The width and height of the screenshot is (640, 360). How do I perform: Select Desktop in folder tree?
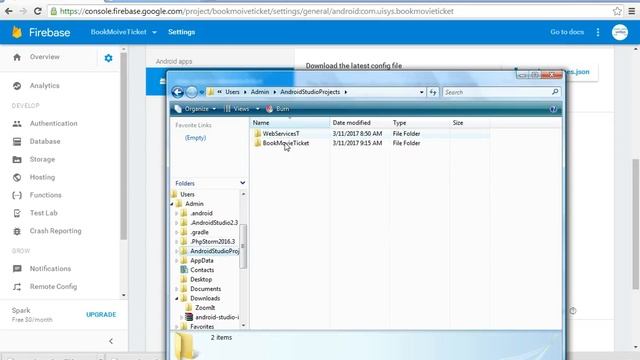click(x=201, y=280)
